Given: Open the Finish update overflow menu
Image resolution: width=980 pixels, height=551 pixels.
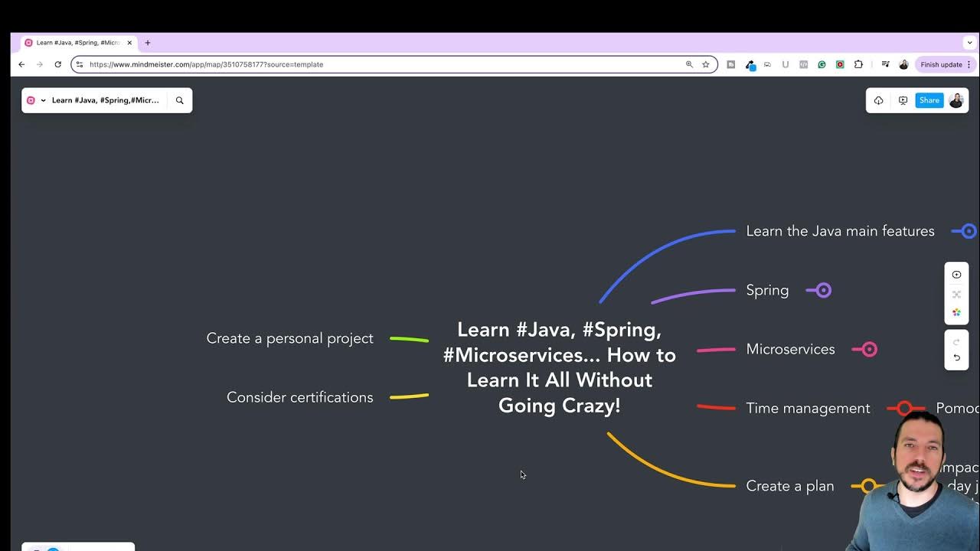Looking at the screenshot, I should [969, 64].
